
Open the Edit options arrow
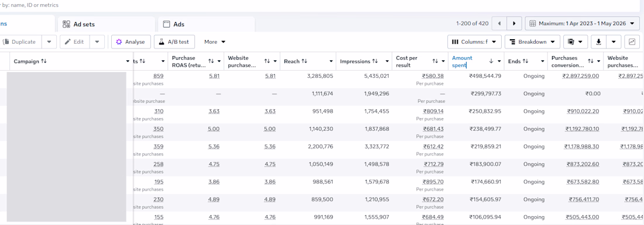(x=97, y=42)
